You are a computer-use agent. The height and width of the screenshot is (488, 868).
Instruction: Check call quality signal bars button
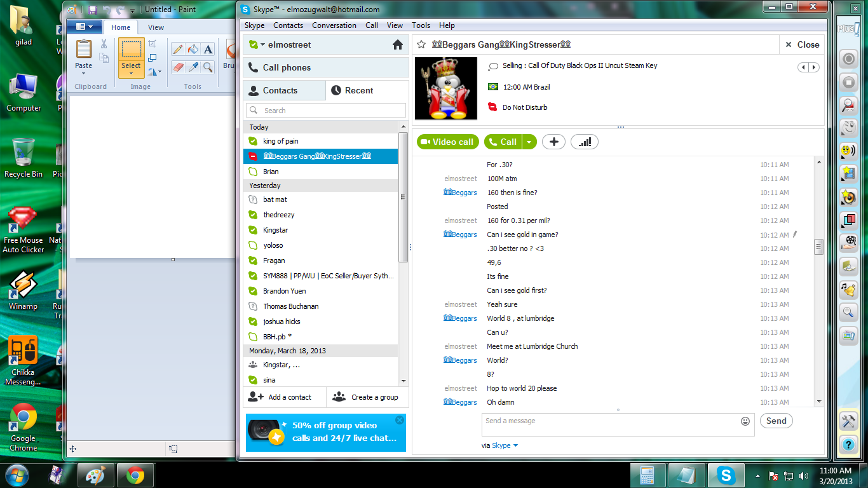point(585,142)
